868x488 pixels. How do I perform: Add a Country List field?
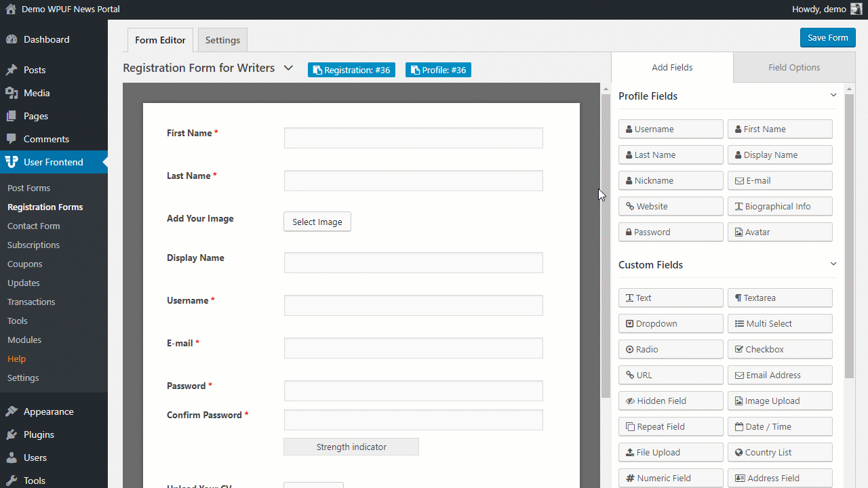(x=780, y=452)
